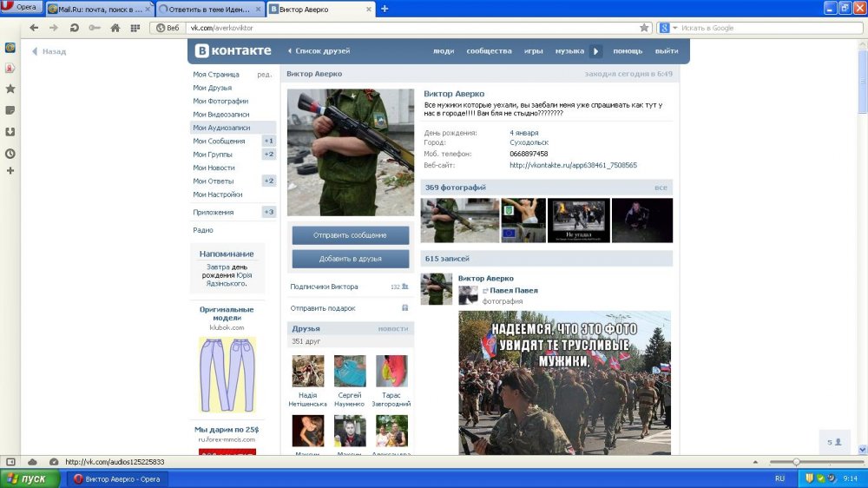Click the Пуск start button in the taskbar

pyautogui.click(x=30, y=478)
